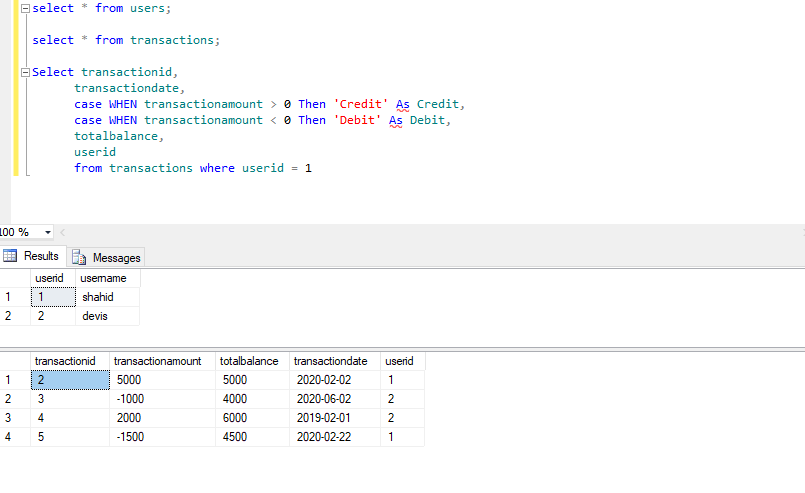Click transactiondate cell 2020-02-22
The image size is (805, 493).
pos(335,437)
